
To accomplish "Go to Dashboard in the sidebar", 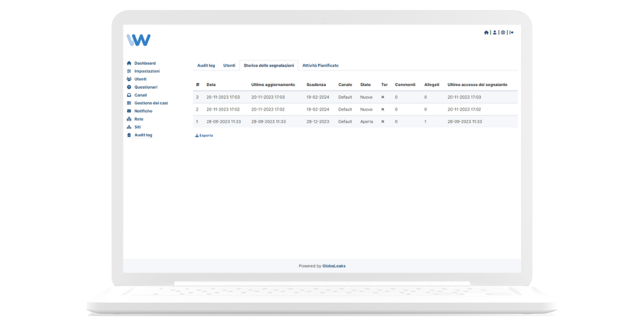I will coord(145,63).
